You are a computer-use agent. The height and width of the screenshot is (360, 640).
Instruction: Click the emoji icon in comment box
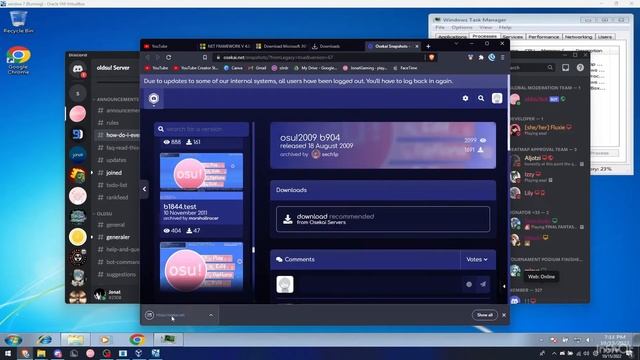pos(469,284)
